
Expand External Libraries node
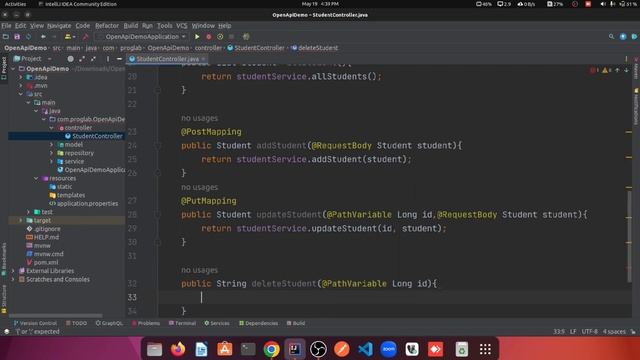[13, 271]
